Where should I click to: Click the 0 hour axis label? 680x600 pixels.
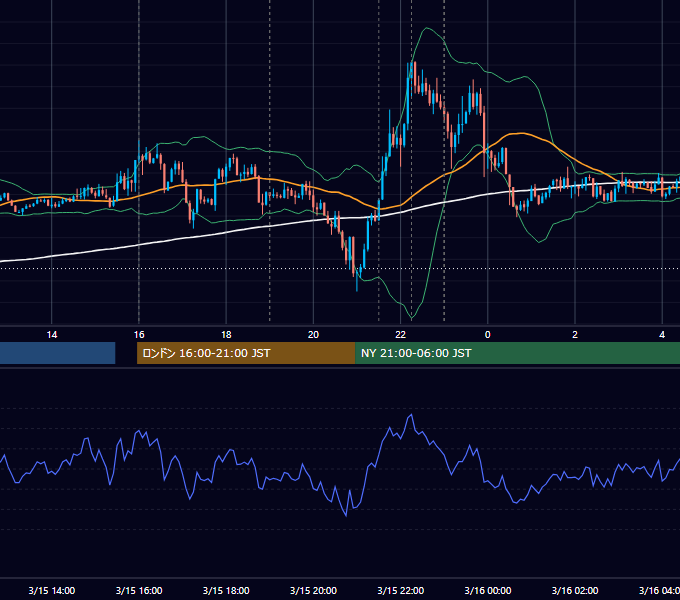[x=487, y=335]
